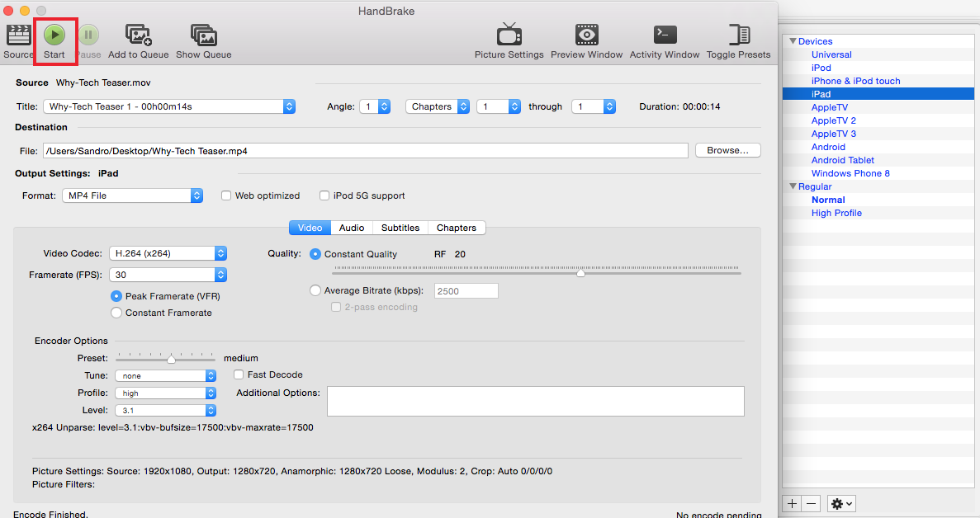
Task: Enable Fast Decode checkbox
Action: point(238,374)
